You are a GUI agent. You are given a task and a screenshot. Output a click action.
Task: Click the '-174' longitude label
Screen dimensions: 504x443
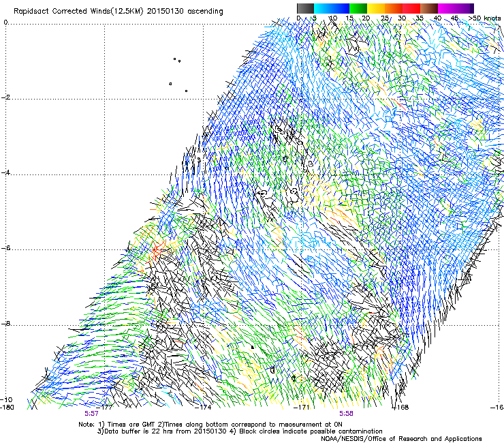pos(204,408)
